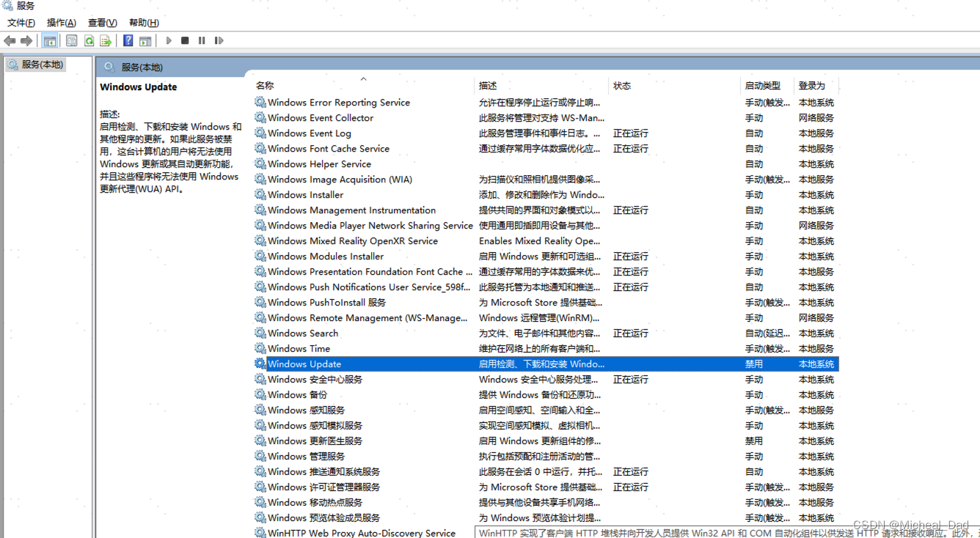The width and height of the screenshot is (980, 538).
Task: Click the Restart service icon
Action: [x=219, y=41]
